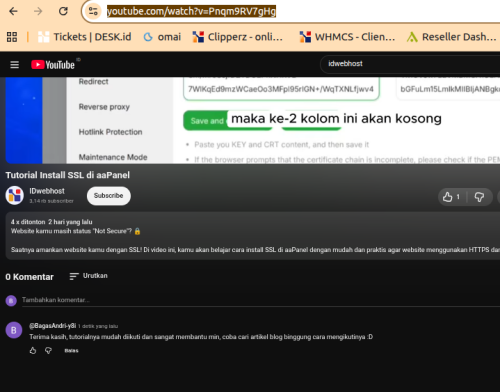Subscribe to the IDwebhost channel
Viewport: 500px width, 392px height.
point(109,196)
